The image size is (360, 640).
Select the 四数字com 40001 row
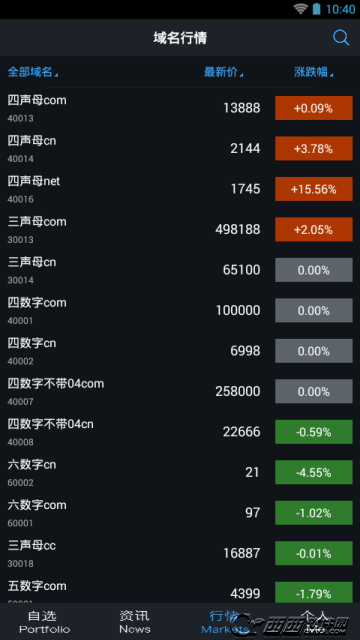[x=180, y=310]
